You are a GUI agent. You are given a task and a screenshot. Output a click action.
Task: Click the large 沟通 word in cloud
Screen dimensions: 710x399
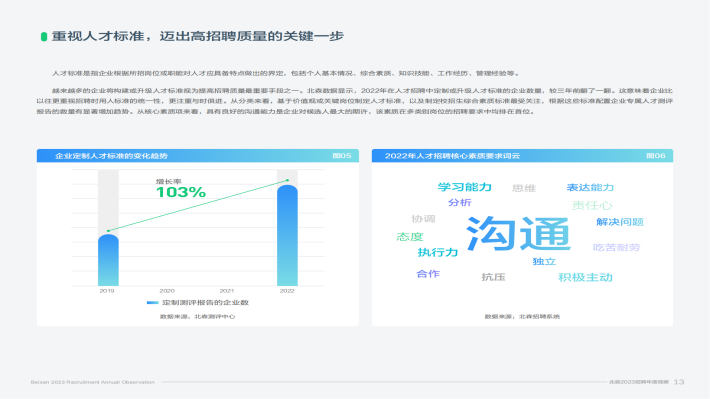click(x=518, y=234)
